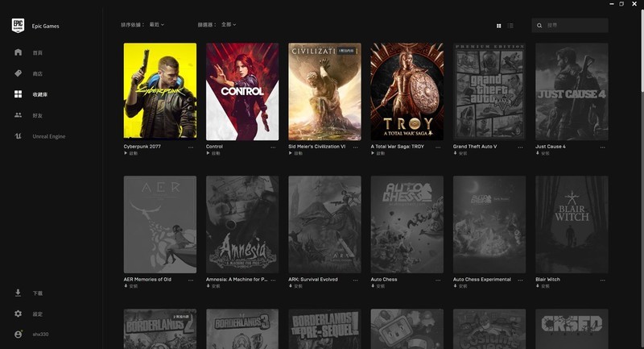Image resolution: width=644 pixels, height=349 pixels.
Task: Click the search magnifier icon
Action: click(x=539, y=26)
